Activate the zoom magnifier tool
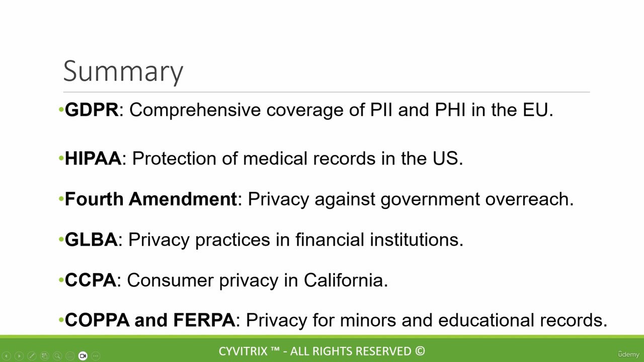This screenshot has height=362, width=644. pos(57,356)
